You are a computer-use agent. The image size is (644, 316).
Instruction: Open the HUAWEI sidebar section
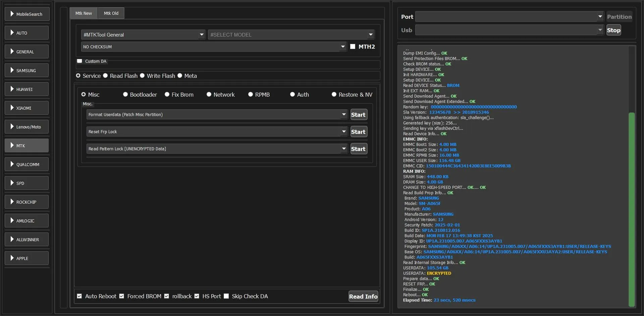click(x=27, y=89)
